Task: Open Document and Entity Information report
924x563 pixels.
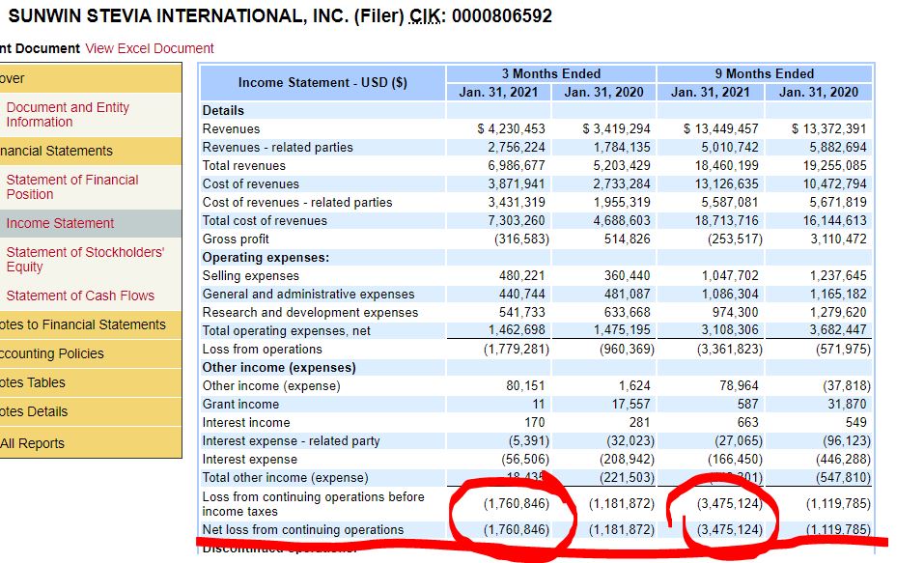Action: coord(68,115)
